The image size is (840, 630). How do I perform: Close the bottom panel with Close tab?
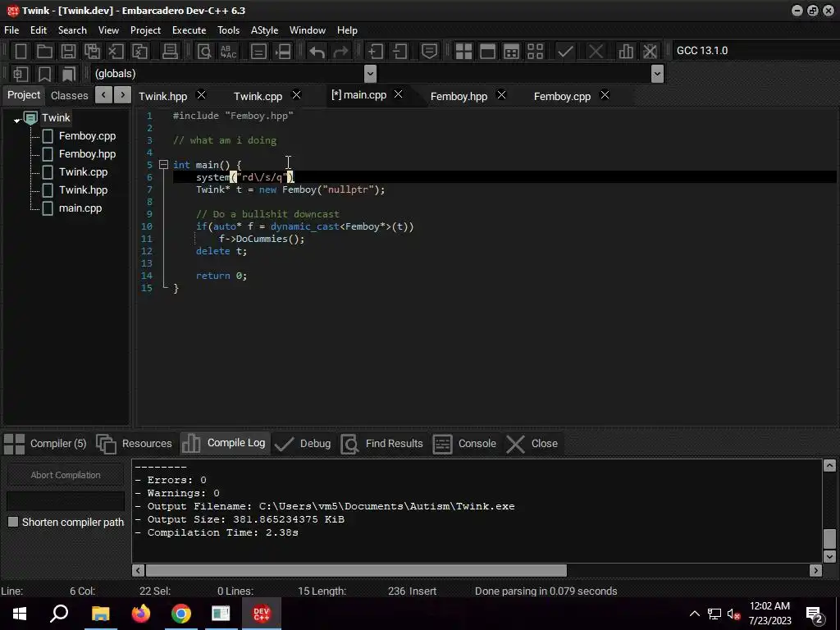(x=532, y=444)
